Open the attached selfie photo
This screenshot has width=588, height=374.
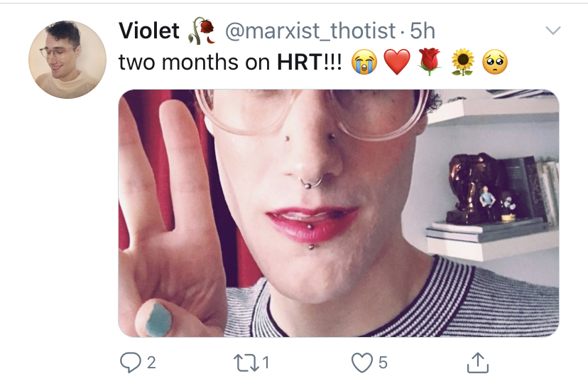click(x=339, y=213)
